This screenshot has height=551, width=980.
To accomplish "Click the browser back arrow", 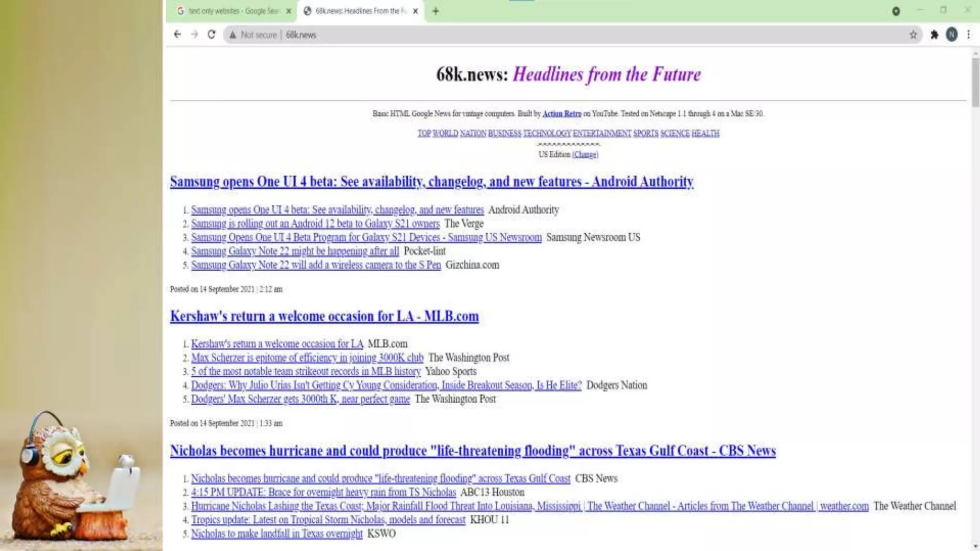I will click(x=178, y=34).
